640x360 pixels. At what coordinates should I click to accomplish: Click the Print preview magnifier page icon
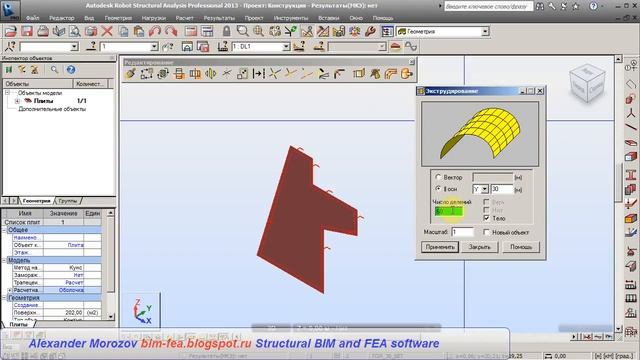[x=75, y=31]
